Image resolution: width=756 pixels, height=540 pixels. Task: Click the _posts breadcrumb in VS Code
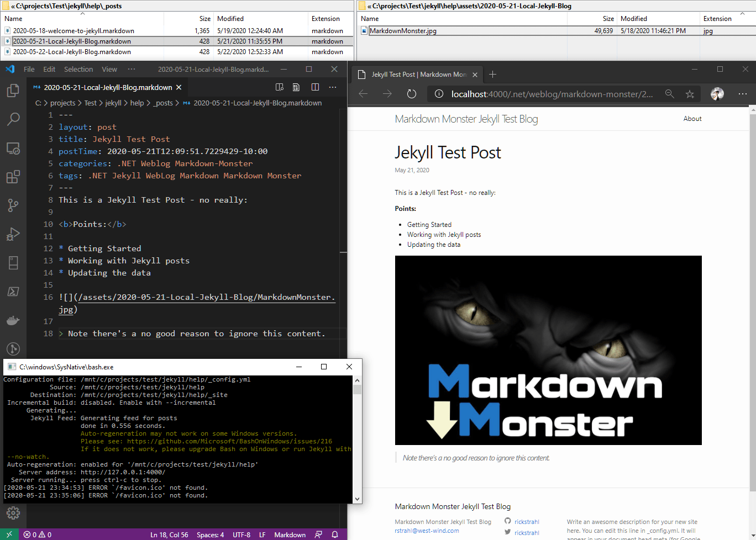pos(163,103)
